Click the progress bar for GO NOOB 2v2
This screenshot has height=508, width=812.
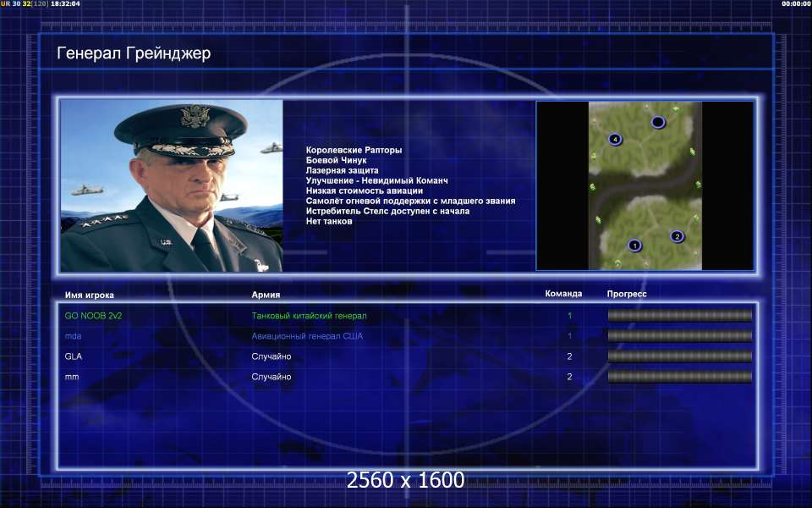pyautogui.click(x=679, y=315)
